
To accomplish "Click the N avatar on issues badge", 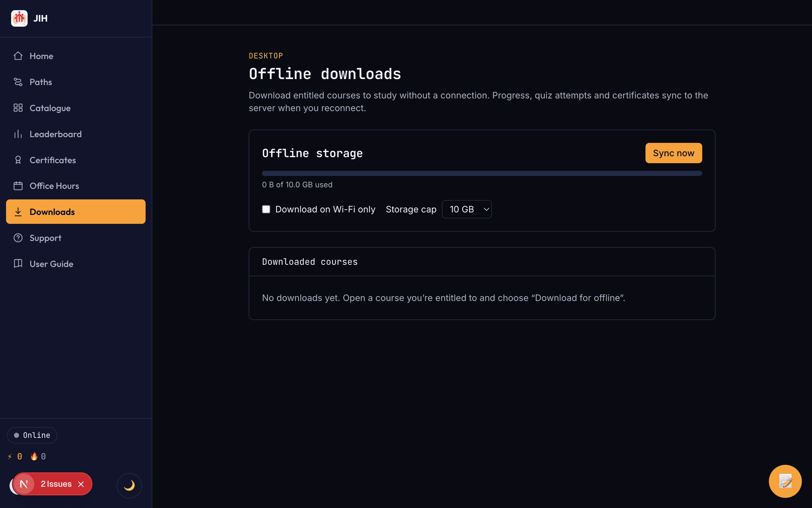I will (x=24, y=484).
